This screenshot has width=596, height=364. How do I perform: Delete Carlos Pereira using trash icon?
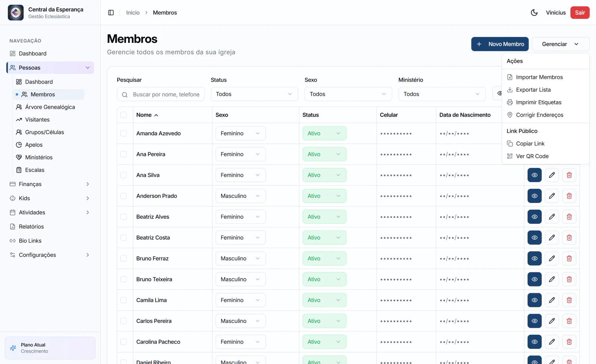569,321
